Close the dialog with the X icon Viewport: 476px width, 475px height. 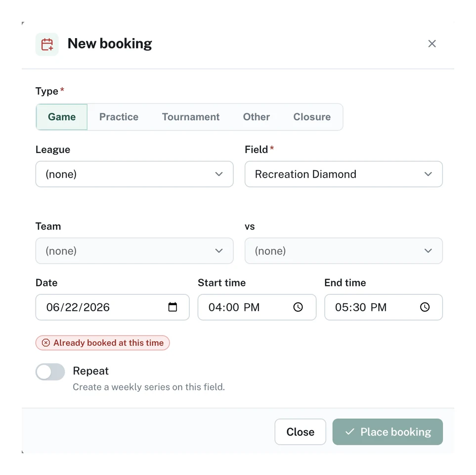click(x=432, y=44)
